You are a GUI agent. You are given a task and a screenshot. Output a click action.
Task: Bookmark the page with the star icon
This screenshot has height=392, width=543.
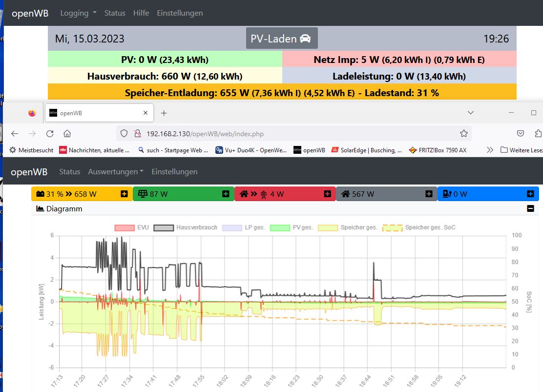[x=463, y=133]
